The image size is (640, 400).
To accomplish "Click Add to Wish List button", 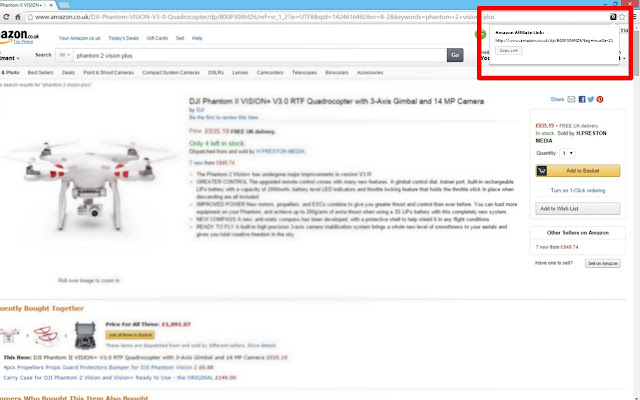I will point(578,209).
